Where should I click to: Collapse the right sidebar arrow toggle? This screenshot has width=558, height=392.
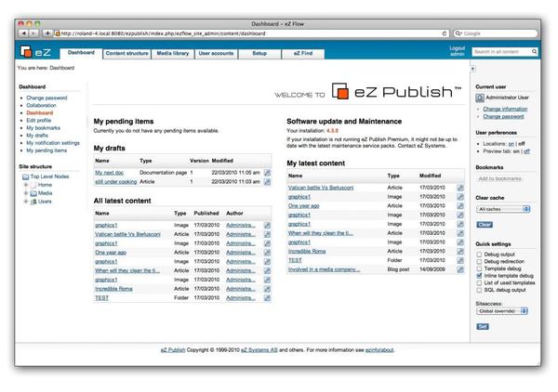tap(472, 69)
